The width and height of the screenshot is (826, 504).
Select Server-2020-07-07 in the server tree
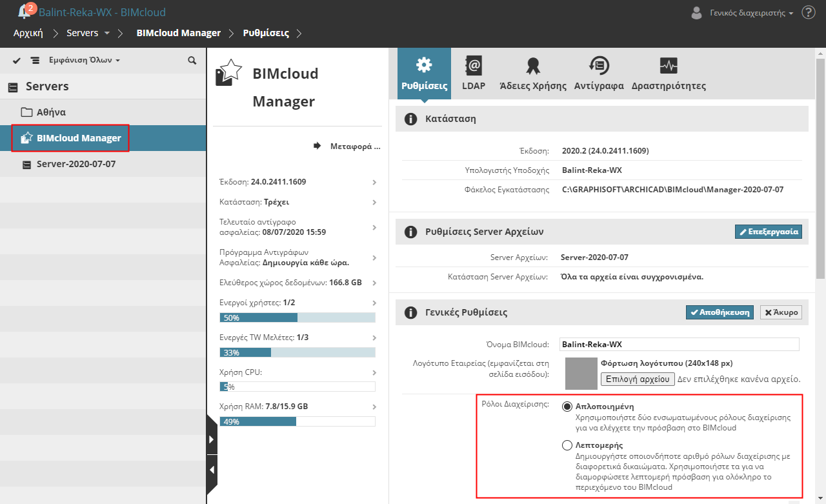(x=103, y=165)
